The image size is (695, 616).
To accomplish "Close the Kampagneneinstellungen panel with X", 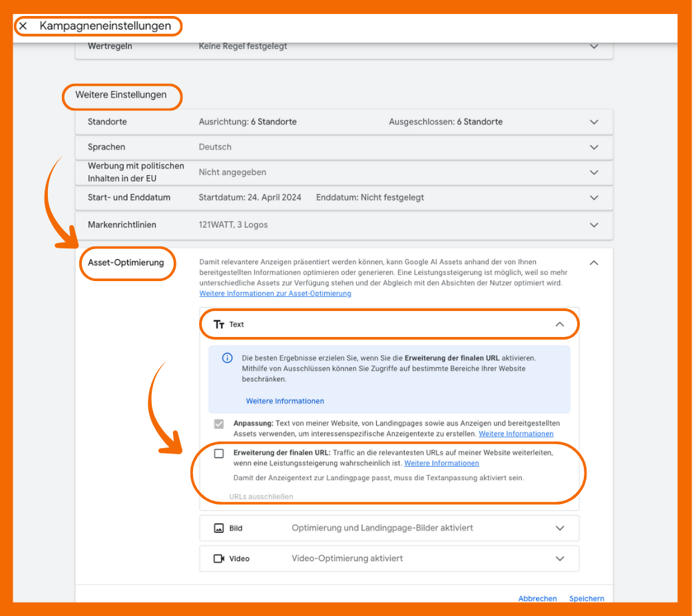I will 23,26.
